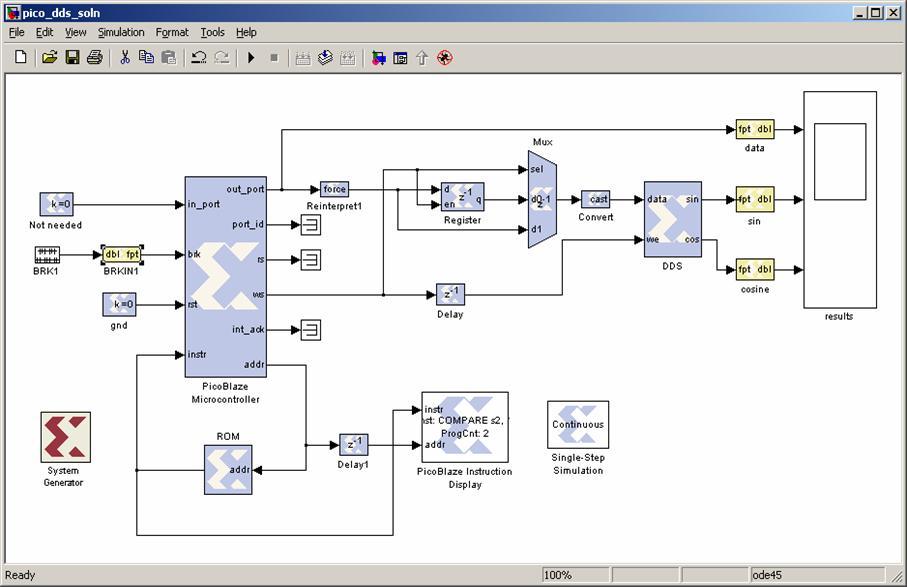
Task: Click the Paste toolbar icon
Action: pyautogui.click(x=169, y=57)
